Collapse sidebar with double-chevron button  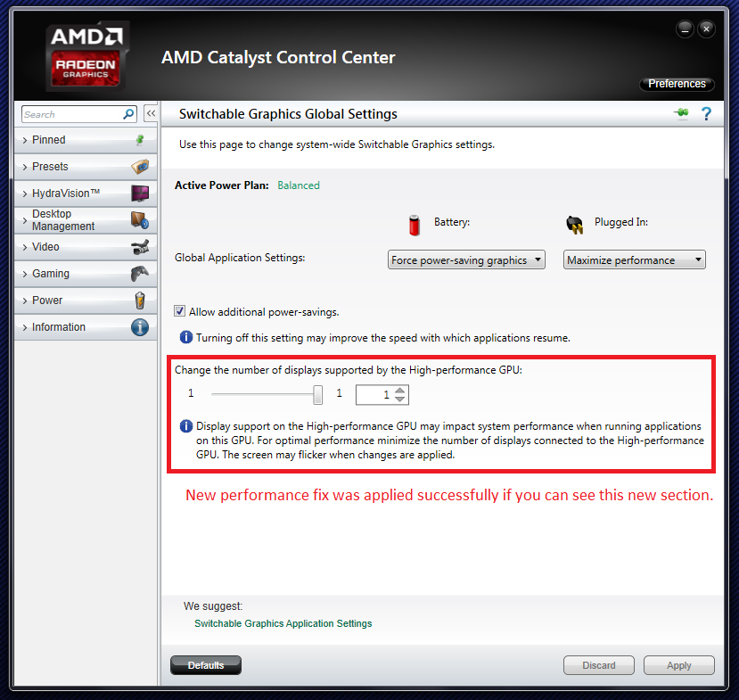[151, 113]
